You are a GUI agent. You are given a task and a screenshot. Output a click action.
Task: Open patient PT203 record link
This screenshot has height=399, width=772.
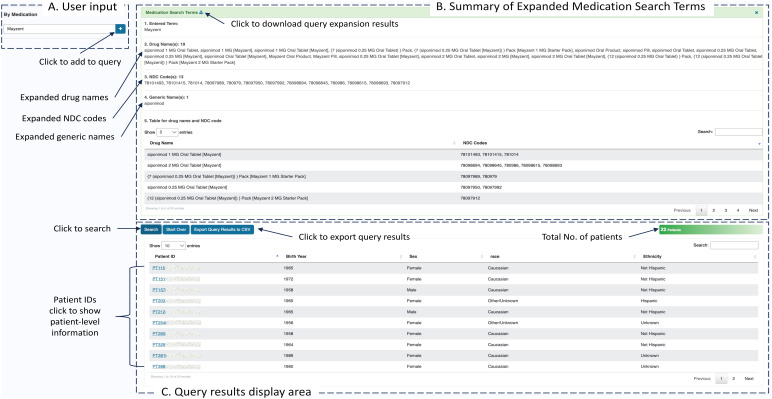[159, 300]
